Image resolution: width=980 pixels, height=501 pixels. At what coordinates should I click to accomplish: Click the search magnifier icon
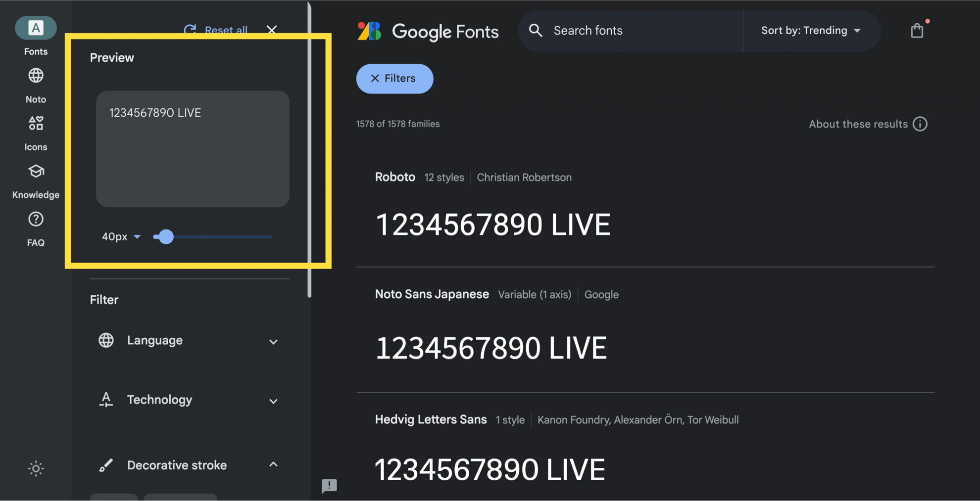pyautogui.click(x=536, y=30)
